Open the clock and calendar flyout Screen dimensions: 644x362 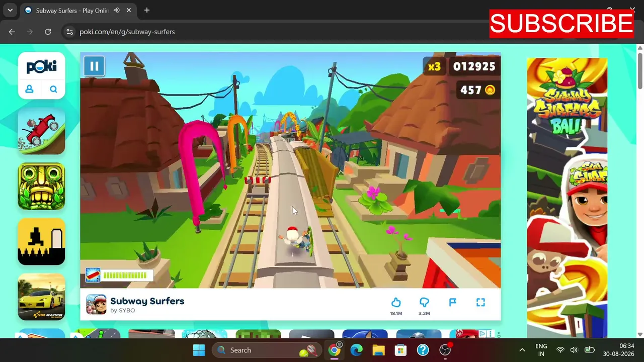tap(619, 350)
